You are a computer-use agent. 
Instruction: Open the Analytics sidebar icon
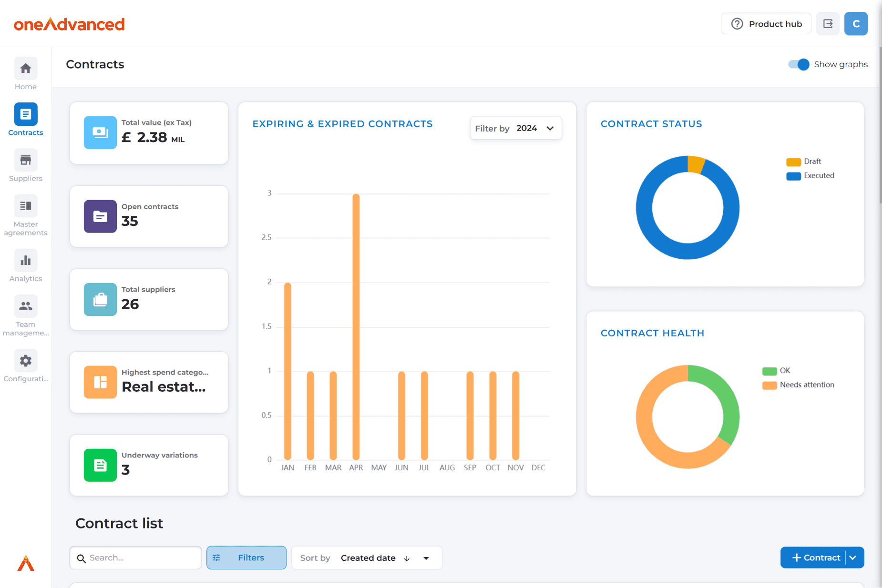(26, 261)
